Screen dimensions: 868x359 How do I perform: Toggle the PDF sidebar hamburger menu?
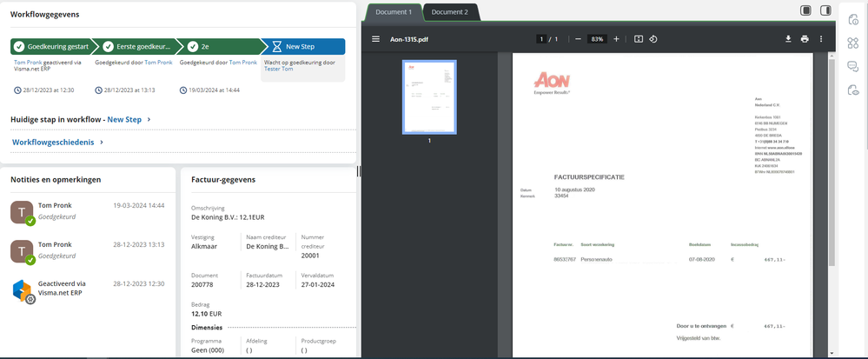coord(376,39)
